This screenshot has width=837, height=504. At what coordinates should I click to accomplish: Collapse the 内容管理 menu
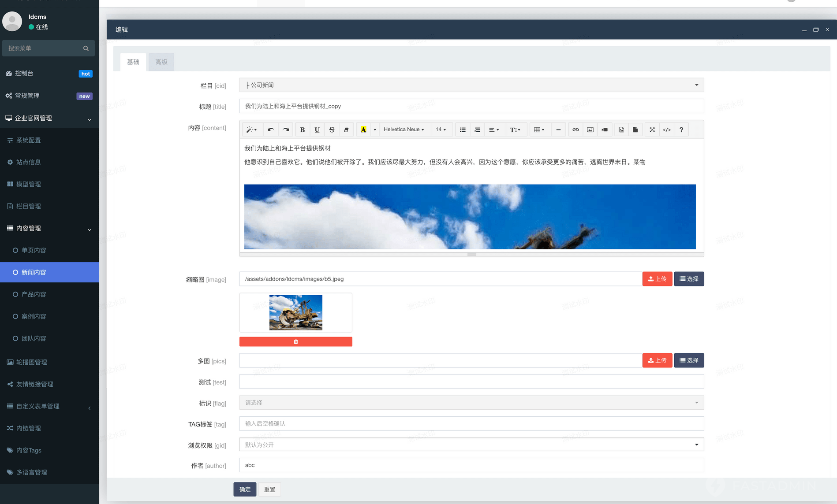(49, 228)
